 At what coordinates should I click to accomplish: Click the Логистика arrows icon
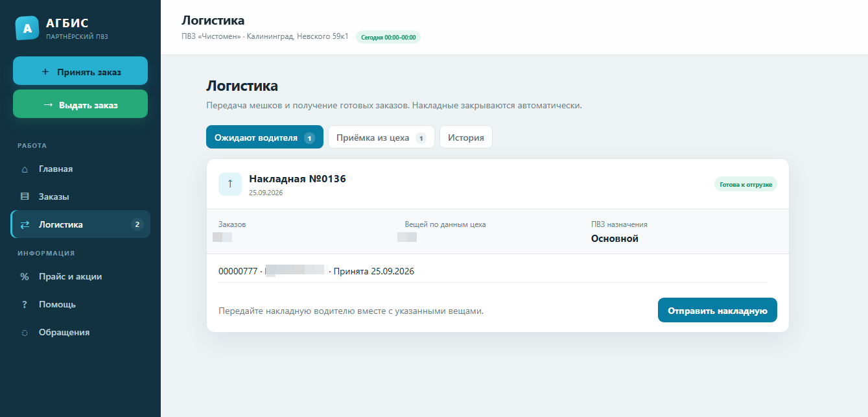(x=25, y=225)
